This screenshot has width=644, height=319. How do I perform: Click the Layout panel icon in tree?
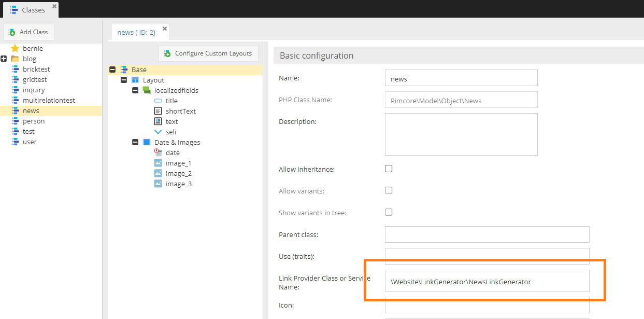click(x=135, y=80)
